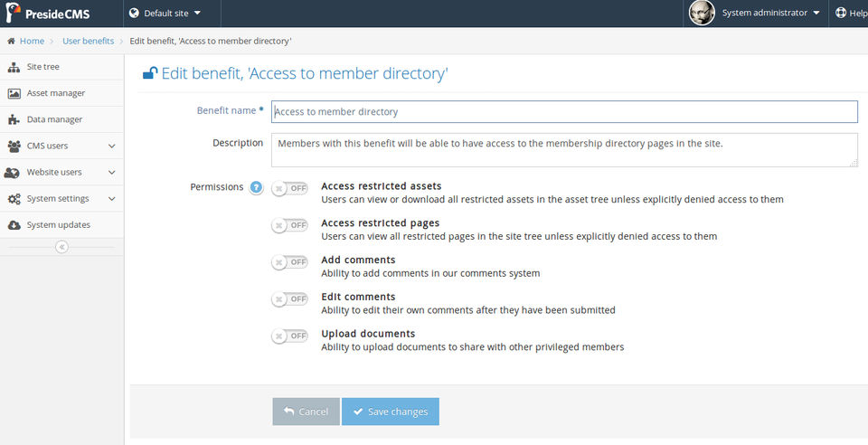Go to the Home breadcrumb link

click(x=33, y=41)
